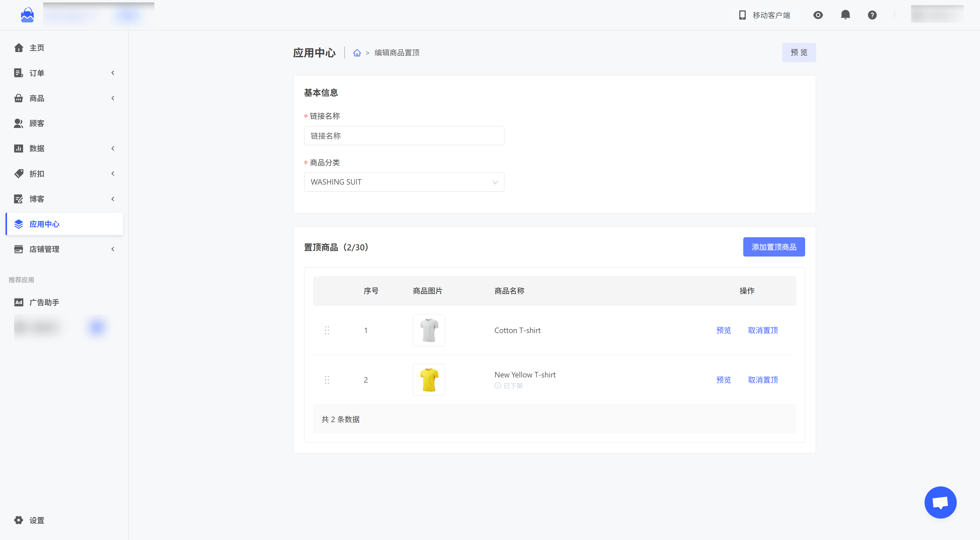Click the store logo icon at top-left
Screen dimensions: 980x540
coord(27,15)
